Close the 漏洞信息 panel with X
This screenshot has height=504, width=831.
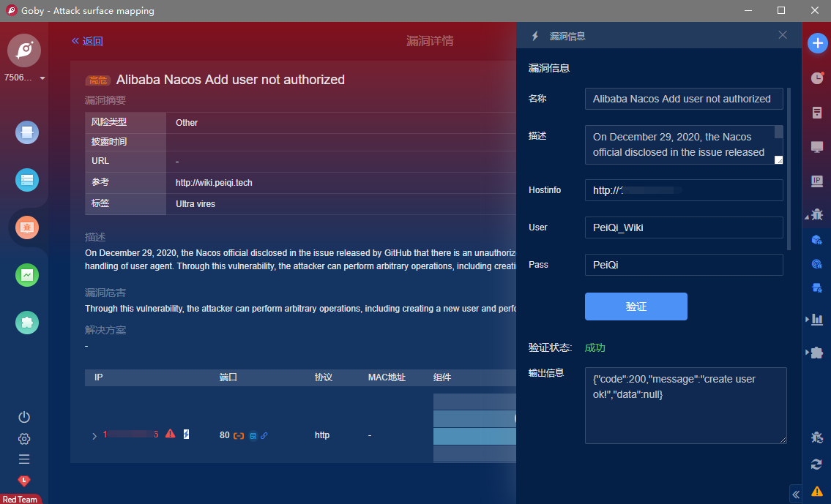(783, 35)
